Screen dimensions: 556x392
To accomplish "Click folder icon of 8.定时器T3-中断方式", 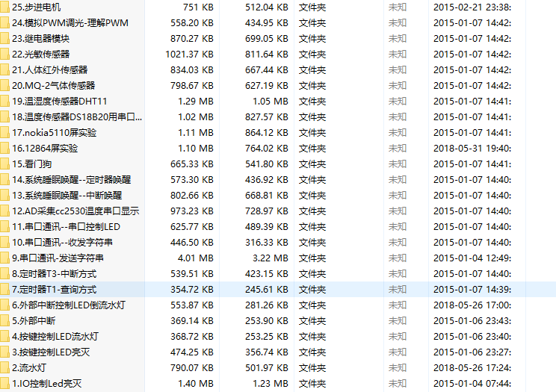I will [4, 273].
